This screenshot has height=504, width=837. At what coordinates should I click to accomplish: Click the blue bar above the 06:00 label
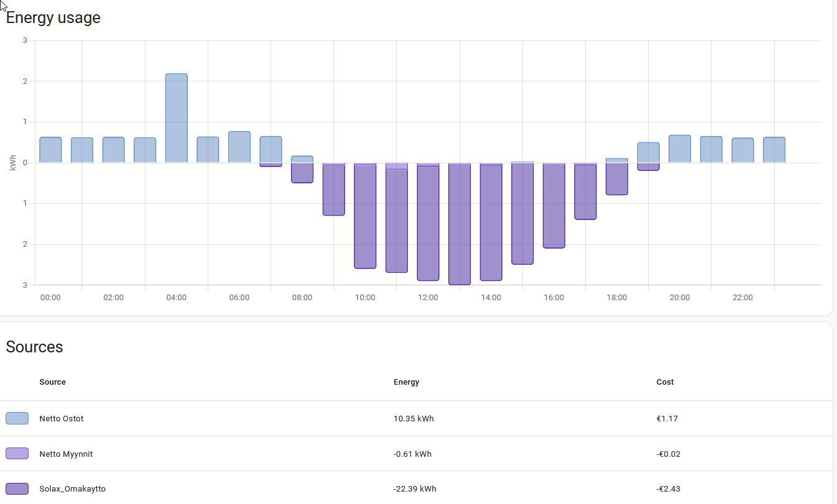tap(239, 147)
